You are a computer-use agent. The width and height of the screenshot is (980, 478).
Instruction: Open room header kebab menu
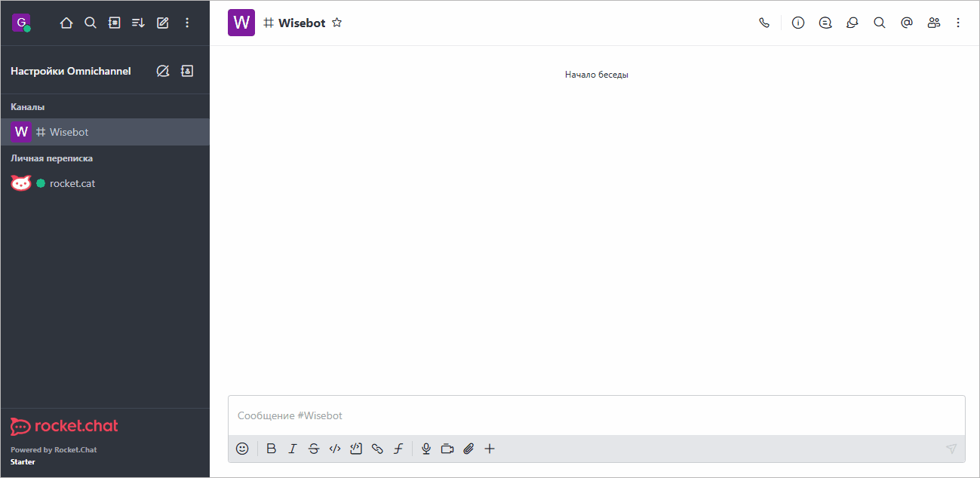[x=958, y=23]
